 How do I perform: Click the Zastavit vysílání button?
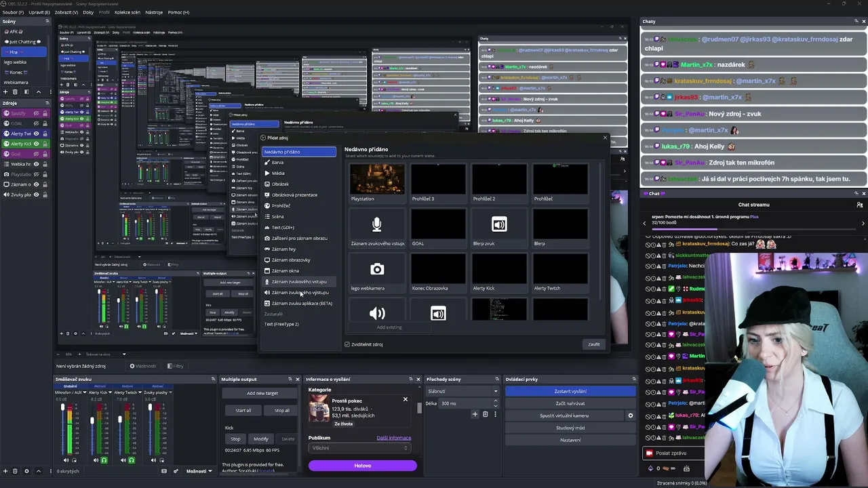tap(570, 391)
